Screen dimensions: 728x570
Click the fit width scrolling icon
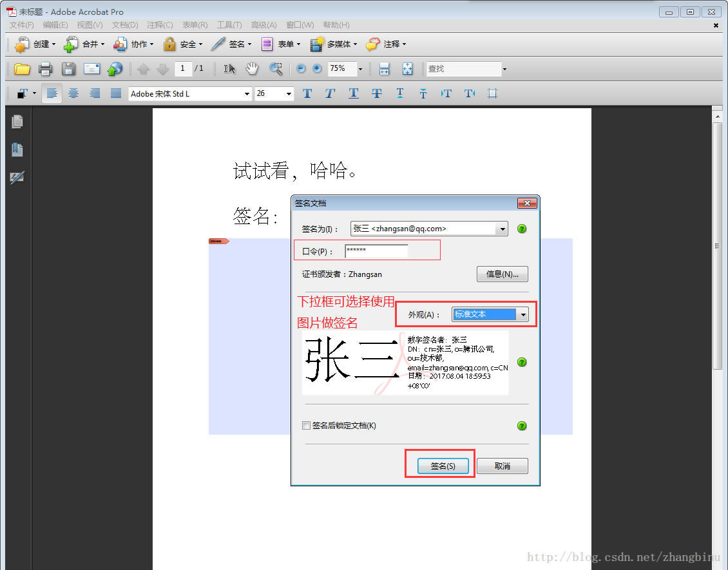[x=385, y=69]
